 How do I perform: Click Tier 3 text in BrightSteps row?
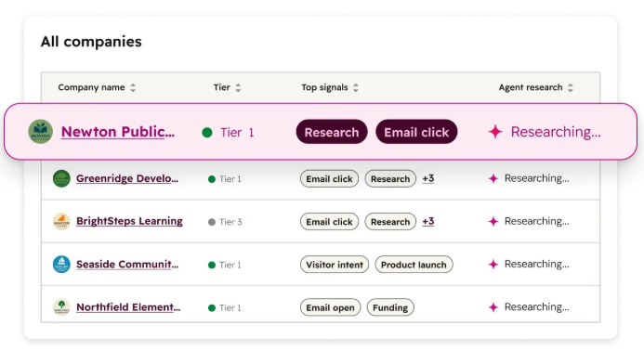(x=230, y=222)
